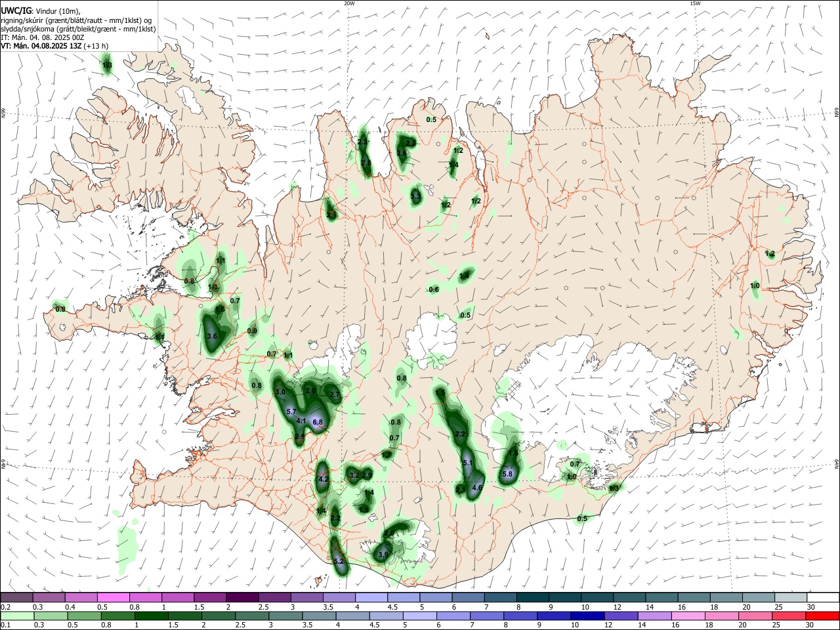840x630 pixels.
Task: Click the 5.8 precipitation value on the map
Action: click(507, 474)
